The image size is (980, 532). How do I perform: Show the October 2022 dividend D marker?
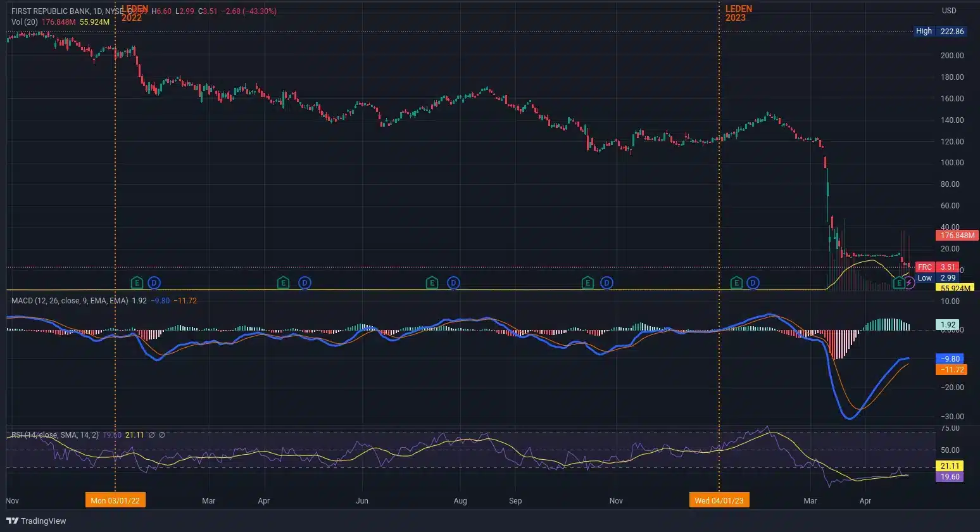[606, 282]
